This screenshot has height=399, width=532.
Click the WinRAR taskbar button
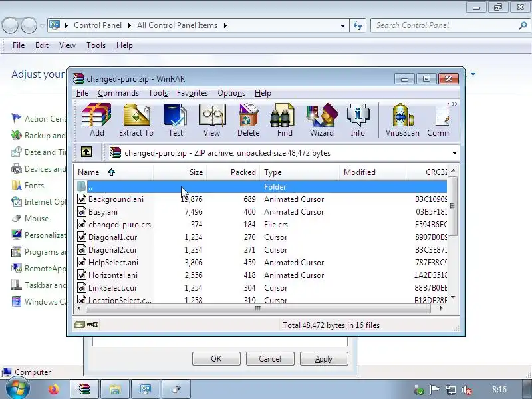coord(84,389)
